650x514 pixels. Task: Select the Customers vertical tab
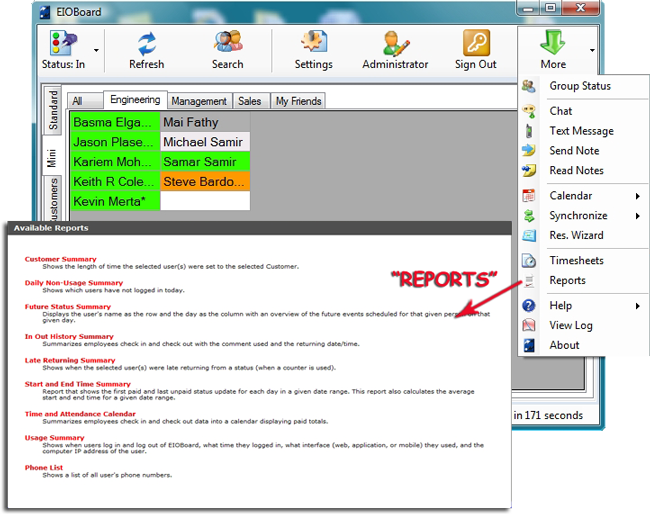tap(53, 198)
